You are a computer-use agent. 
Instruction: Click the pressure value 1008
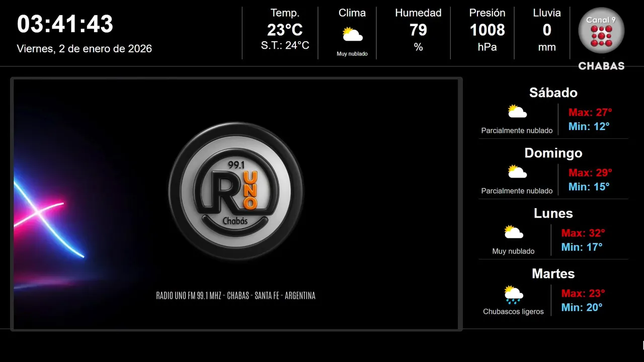[487, 30]
